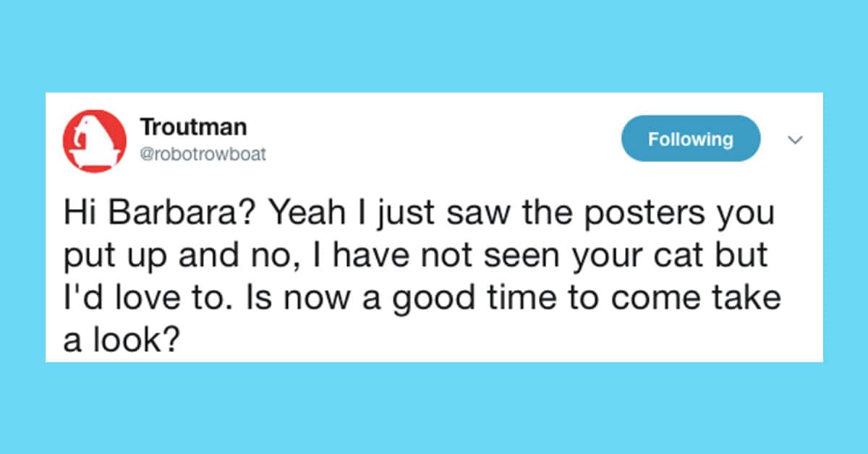The height and width of the screenshot is (454, 868).
Task: Click the tweet text body
Action: (x=423, y=277)
